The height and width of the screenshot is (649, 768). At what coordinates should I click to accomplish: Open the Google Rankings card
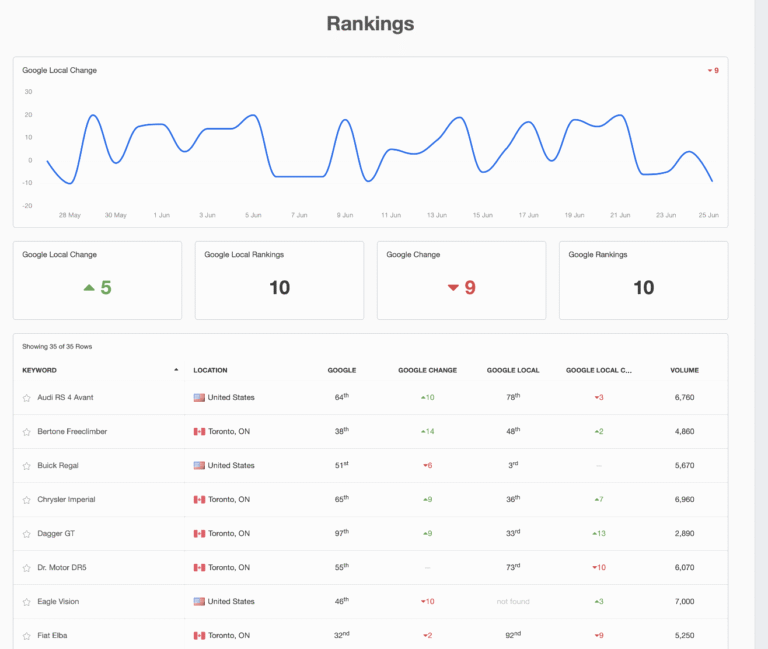point(644,280)
